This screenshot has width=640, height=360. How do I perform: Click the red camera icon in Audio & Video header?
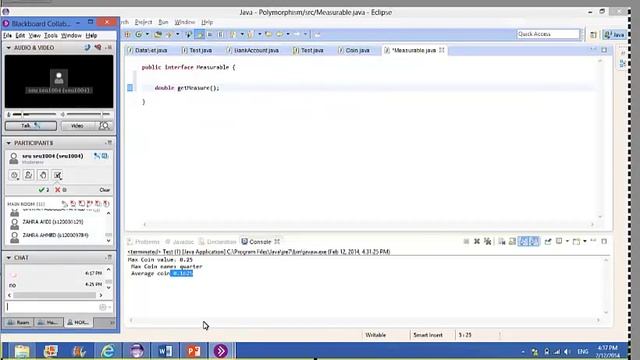point(98,47)
